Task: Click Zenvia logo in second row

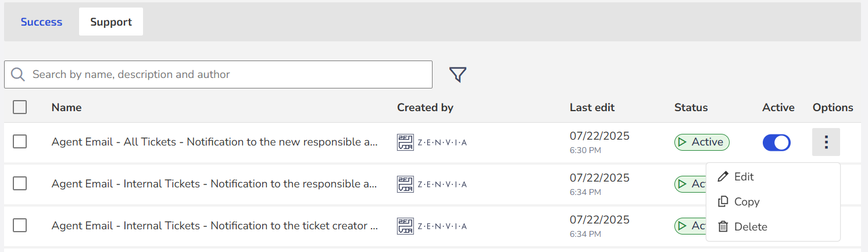Action: (432, 184)
